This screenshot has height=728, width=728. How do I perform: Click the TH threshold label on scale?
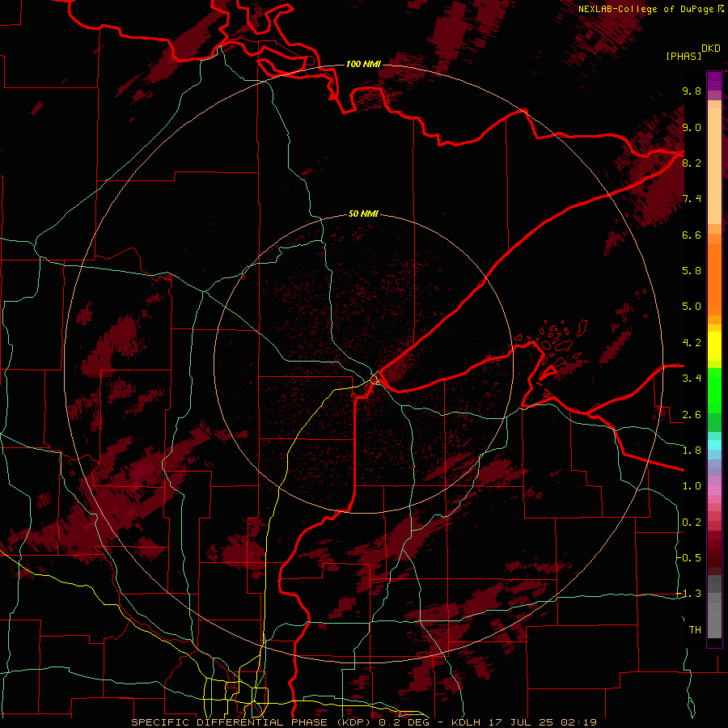(x=695, y=629)
